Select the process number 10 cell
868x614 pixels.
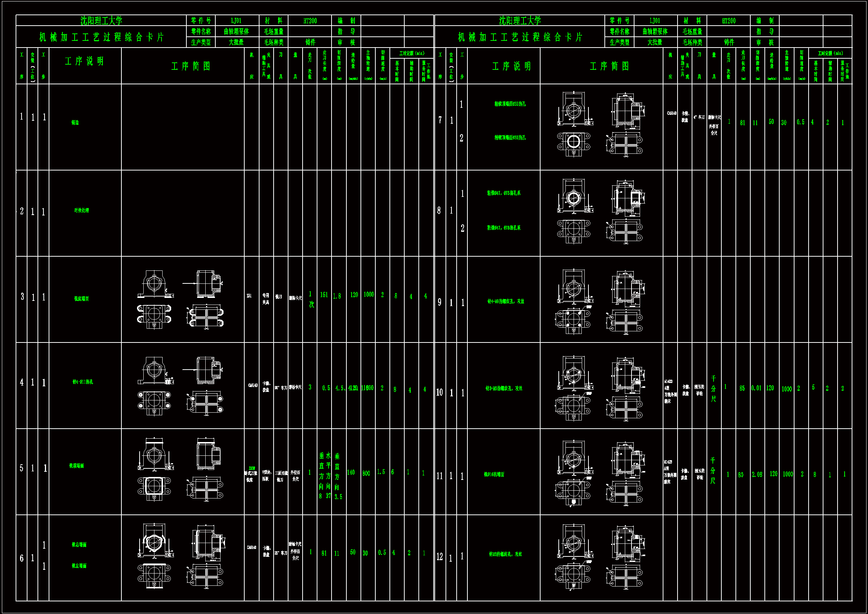(439, 392)
